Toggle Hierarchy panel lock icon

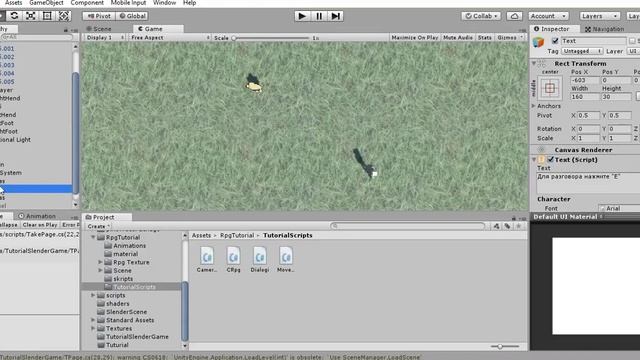66,30
